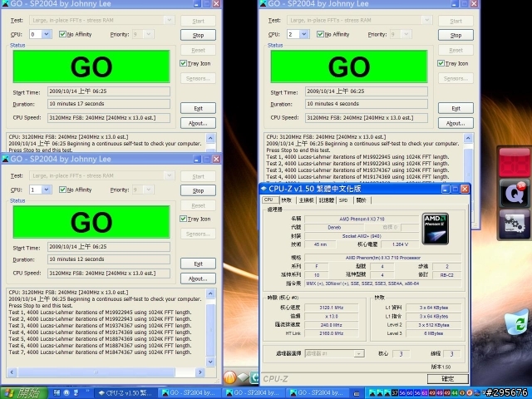Open the CPU dropdown showing 1
The height and width of the screenshot is (399, 532).
click(47, 190)
